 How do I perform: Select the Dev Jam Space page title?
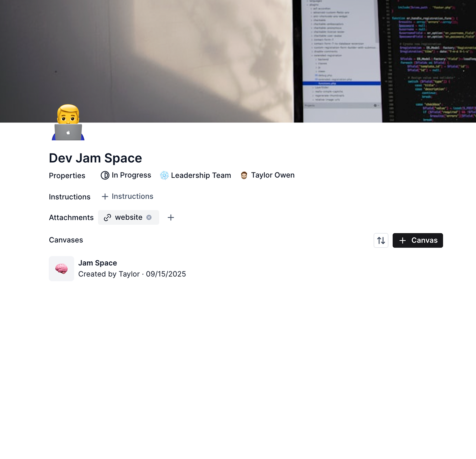tap(95, 158)
